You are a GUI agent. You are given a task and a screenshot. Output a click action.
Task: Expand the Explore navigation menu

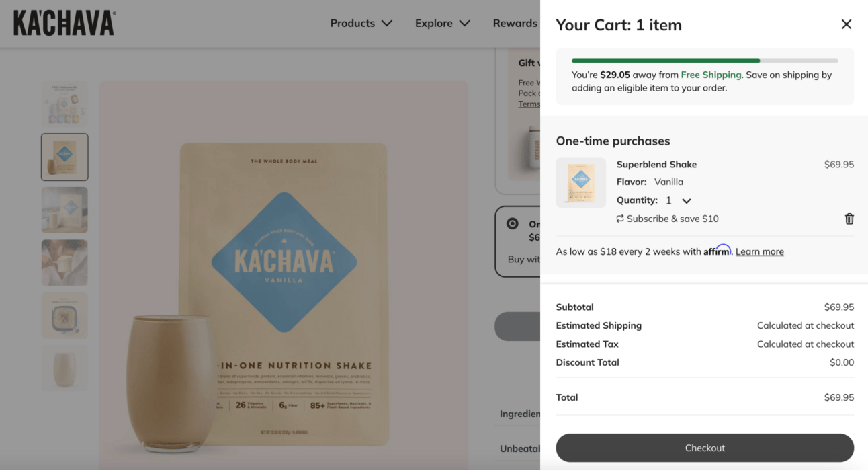[442, 23]
